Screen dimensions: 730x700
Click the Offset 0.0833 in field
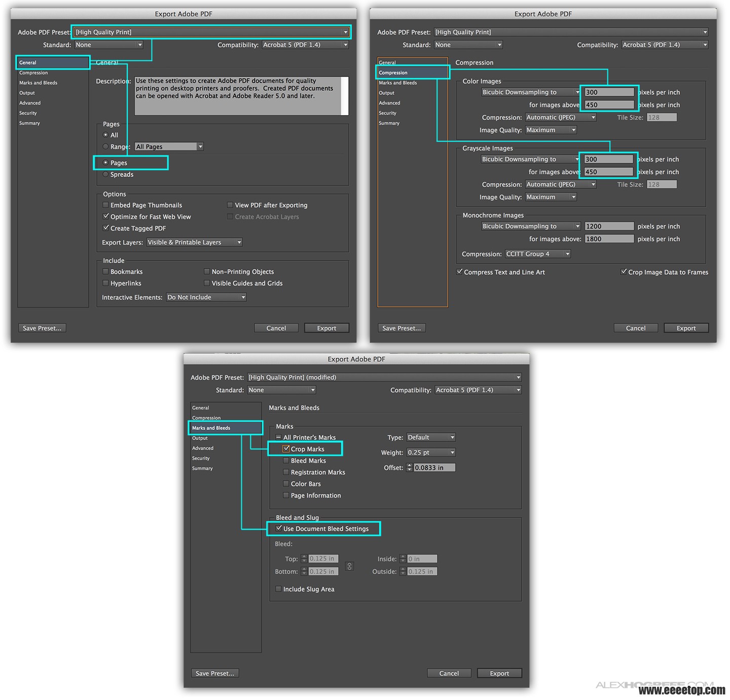434,467
